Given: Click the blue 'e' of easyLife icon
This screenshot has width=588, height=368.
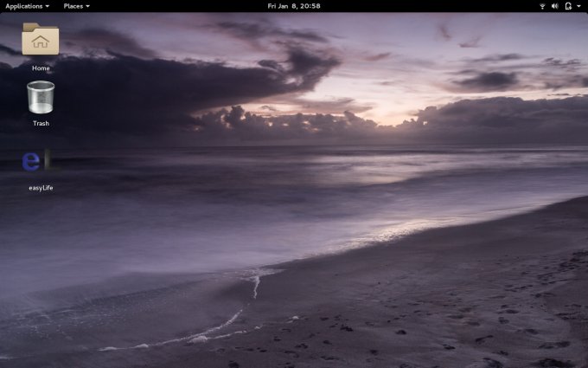Looking at the screenshot, I should pos(32,161).
